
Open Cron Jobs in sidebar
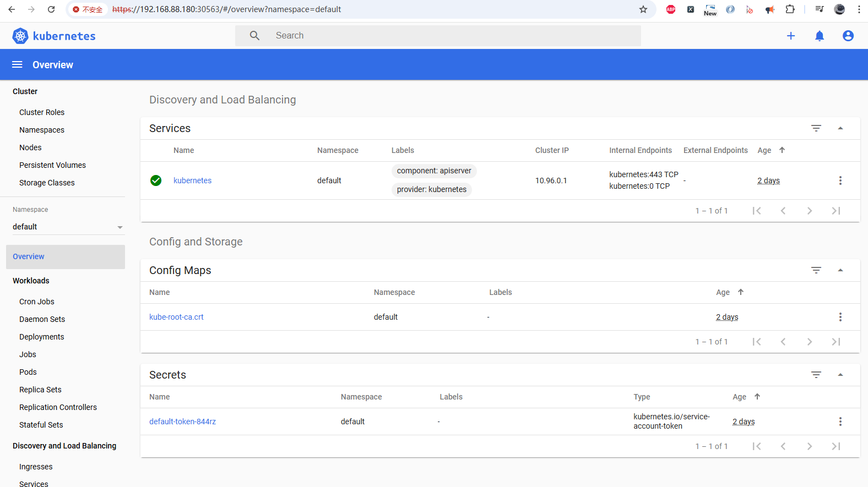[x=37, y=302]
